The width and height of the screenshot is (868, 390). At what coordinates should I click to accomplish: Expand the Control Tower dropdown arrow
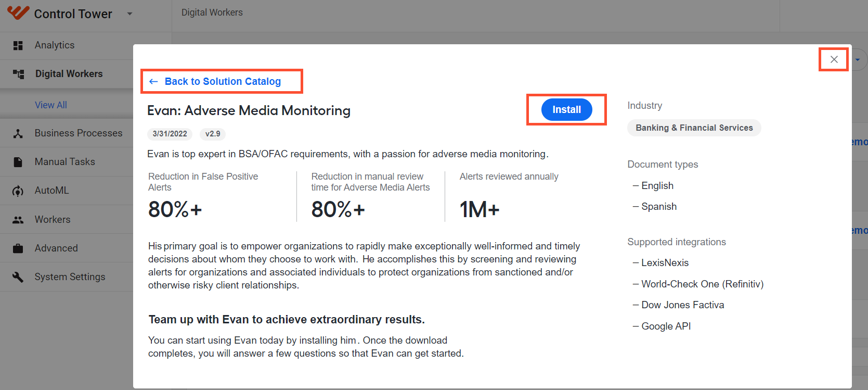[129, 14]
